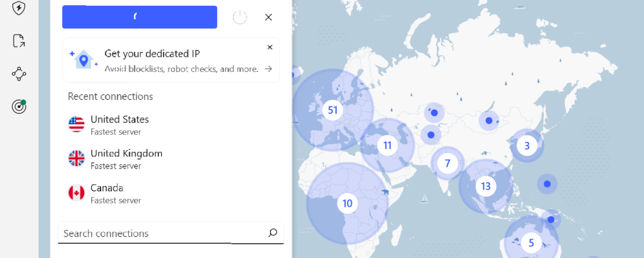Click the house icon on dedicated IP banner

point(83,59)
